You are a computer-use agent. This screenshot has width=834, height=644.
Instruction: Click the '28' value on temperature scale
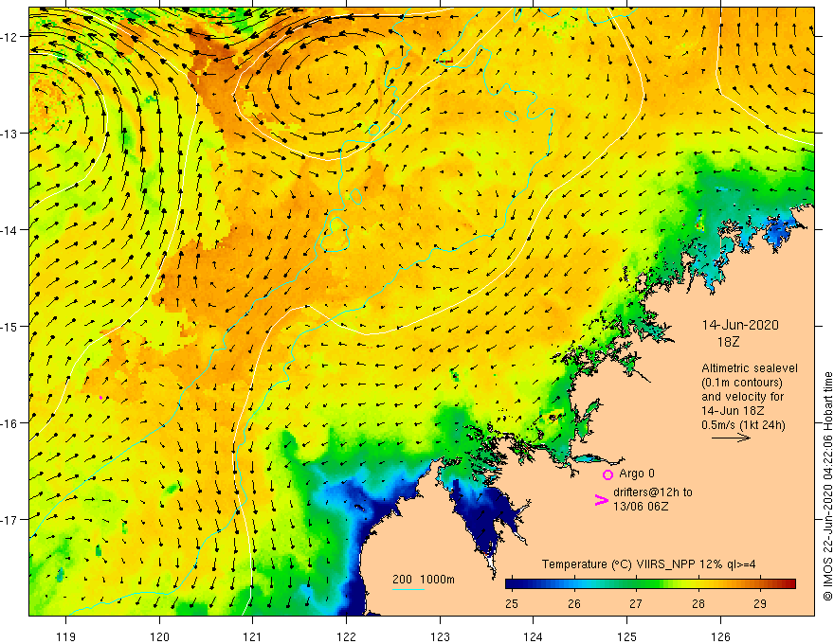point(698,603)
